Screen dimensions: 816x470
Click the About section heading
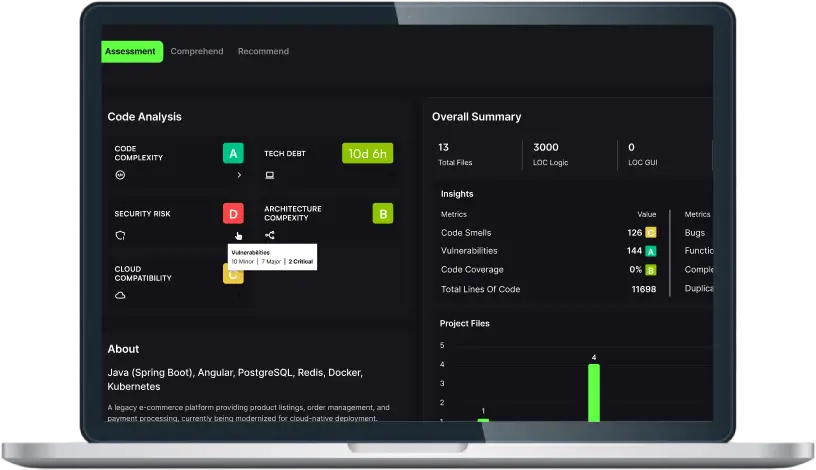click(123, 349)
